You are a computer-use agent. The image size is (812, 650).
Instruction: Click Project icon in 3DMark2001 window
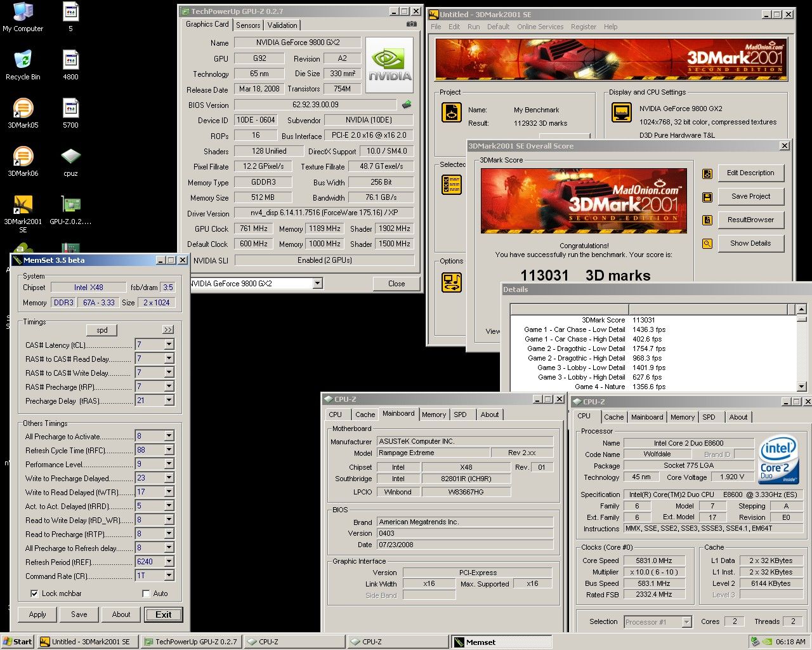[x=452, y=112]
